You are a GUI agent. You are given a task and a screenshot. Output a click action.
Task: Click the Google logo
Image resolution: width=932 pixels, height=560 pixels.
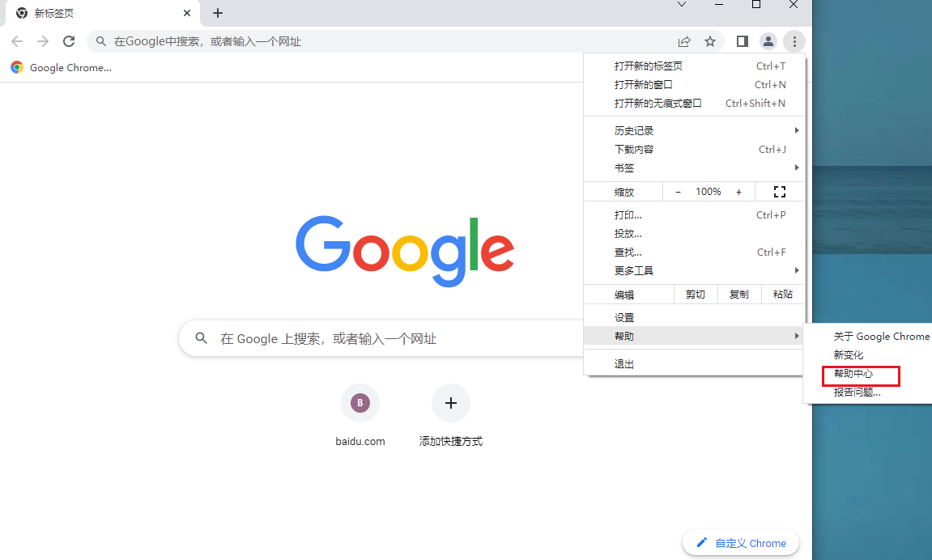405,251
